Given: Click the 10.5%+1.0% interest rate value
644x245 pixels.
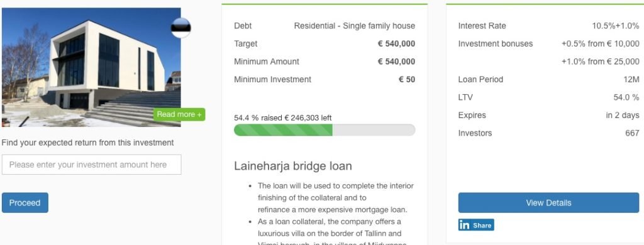Looking at the screenshot, I should [x=615, y=26].
